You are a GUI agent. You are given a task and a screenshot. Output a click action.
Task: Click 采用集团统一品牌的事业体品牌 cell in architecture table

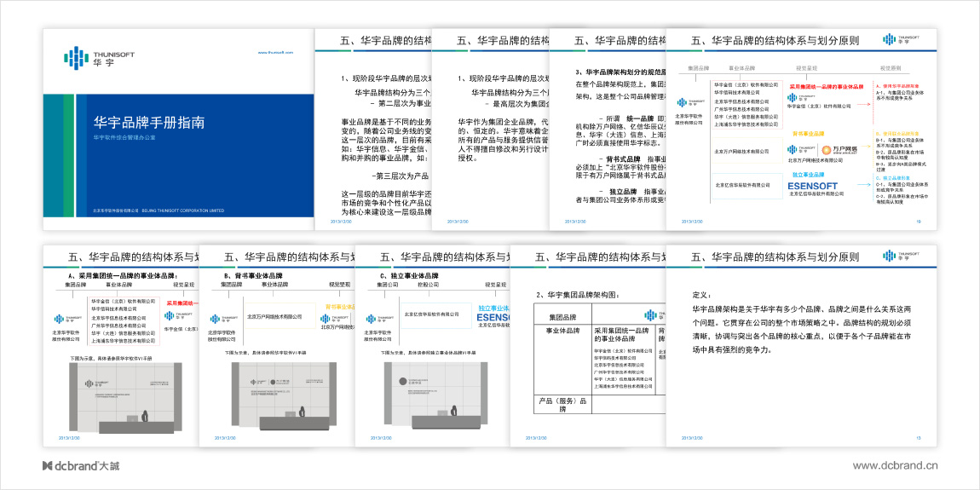[x=623, y=360]
